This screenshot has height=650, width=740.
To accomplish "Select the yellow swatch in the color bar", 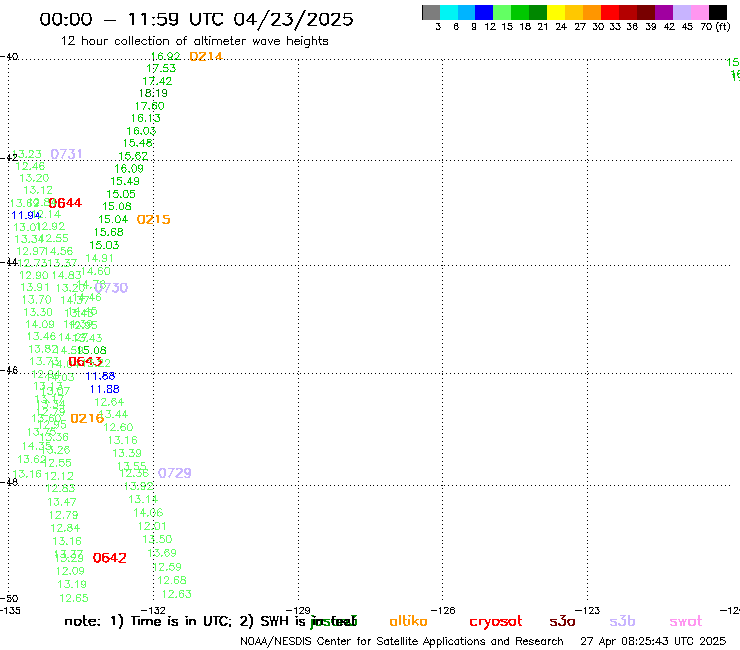I will pos(556,12).
